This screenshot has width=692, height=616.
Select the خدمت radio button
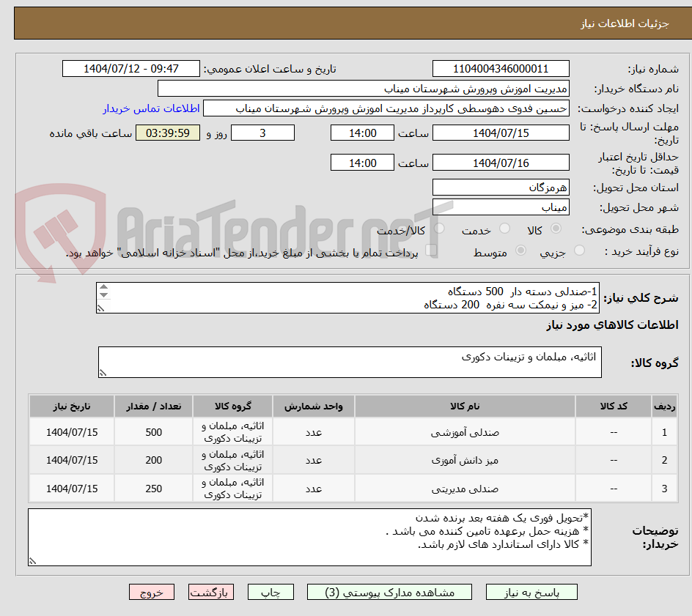pyautogui.click(x=505, y=228)
